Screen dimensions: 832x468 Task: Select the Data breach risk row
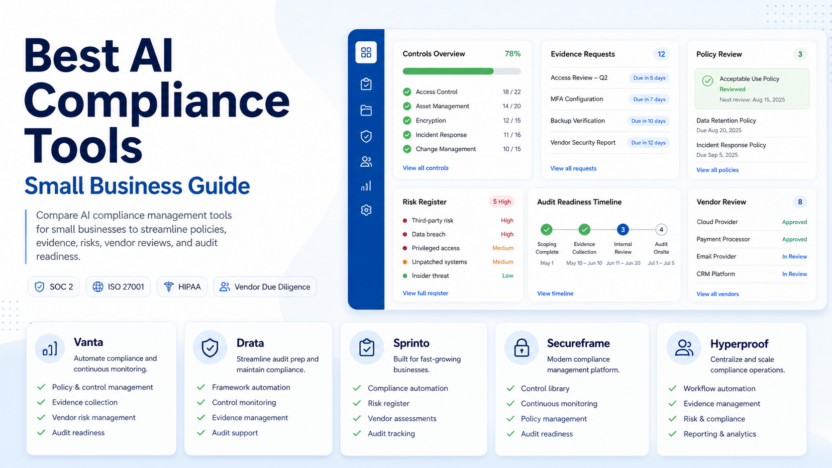458,235
